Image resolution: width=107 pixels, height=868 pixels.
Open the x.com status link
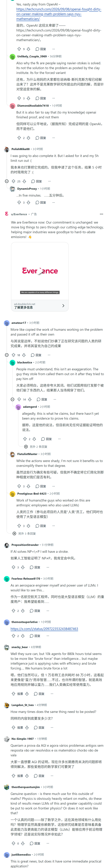point(44,629)
